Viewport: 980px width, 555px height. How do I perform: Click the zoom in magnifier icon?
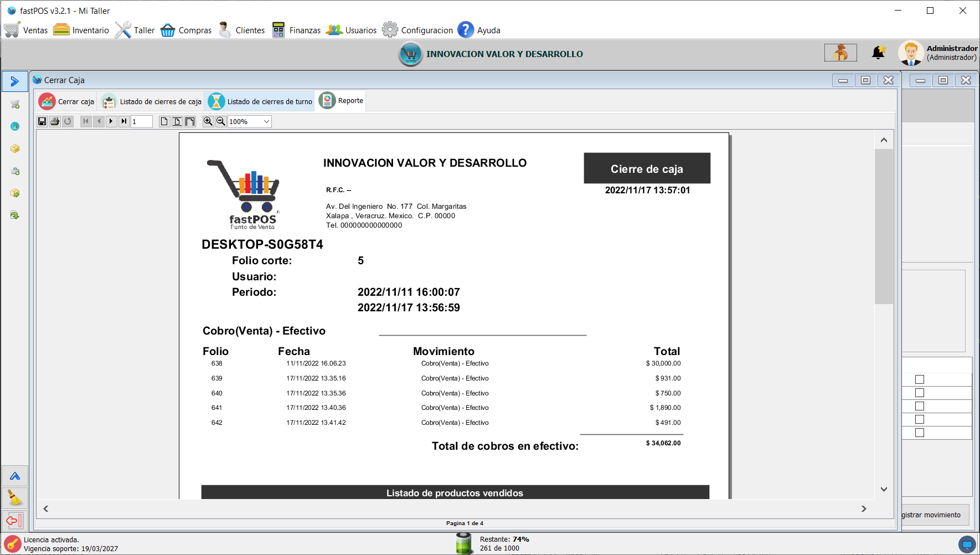click(208, 121)
